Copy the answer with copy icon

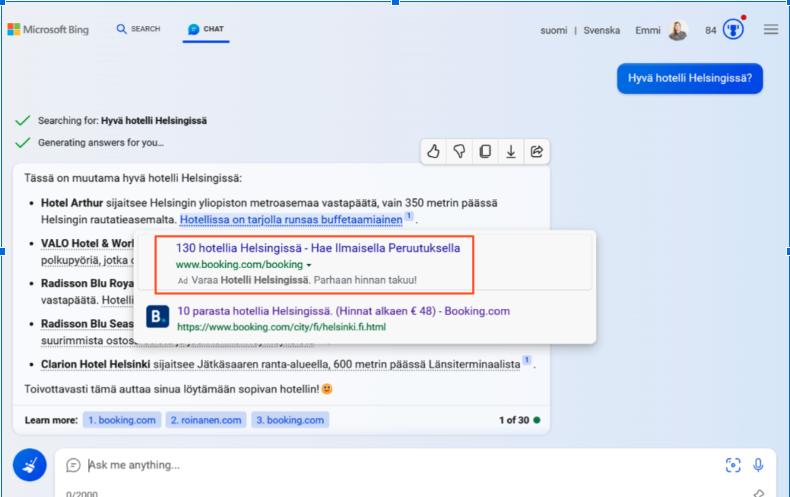click(485, 151)
